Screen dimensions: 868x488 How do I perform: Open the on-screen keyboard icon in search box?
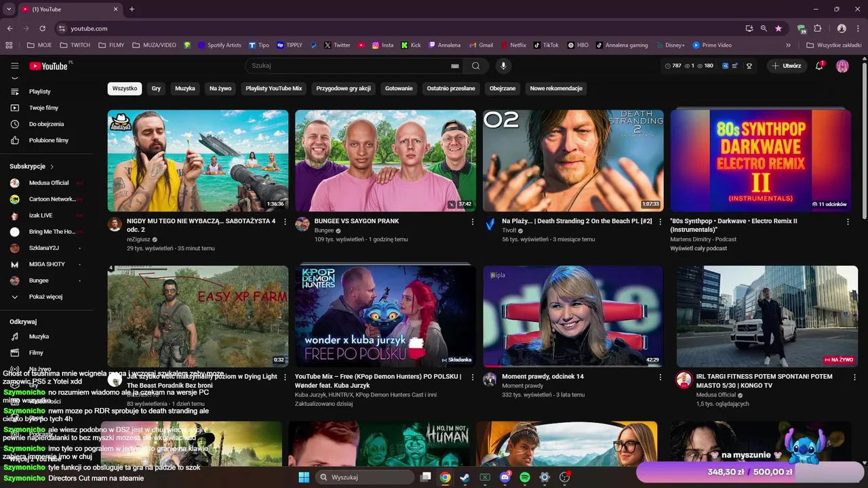455,66
